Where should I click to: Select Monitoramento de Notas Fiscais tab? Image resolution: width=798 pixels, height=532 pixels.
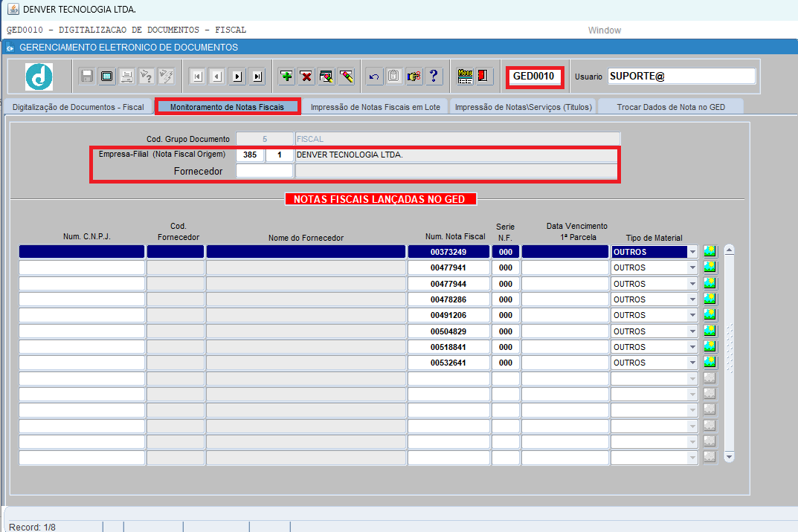click(x=227, y=107)
